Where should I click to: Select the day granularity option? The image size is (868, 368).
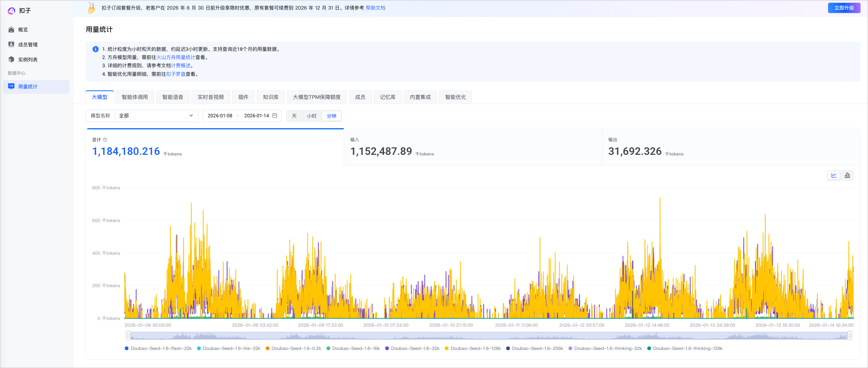[x=294, y=116]
